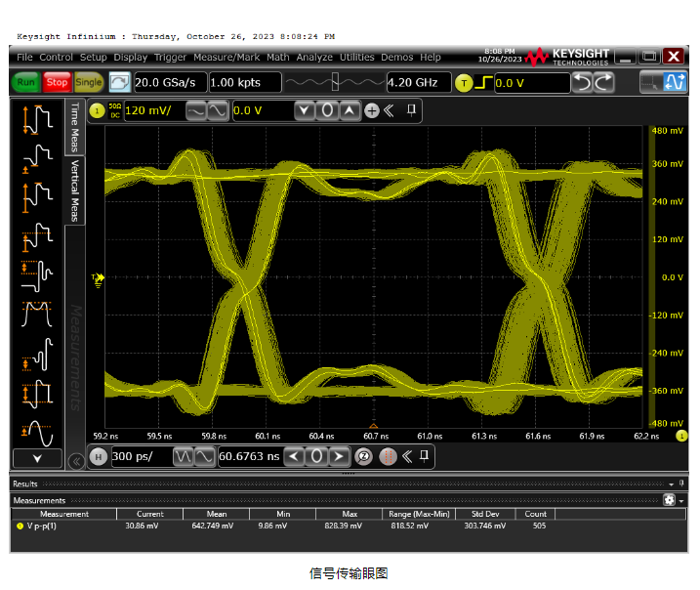Toggle channel 1 on or off
The width and height of the screenshot is (700, 590).
click(97, 110)
